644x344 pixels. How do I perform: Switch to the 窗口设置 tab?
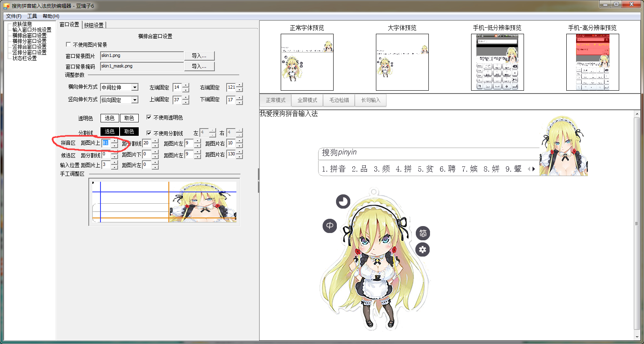[70, 25]
